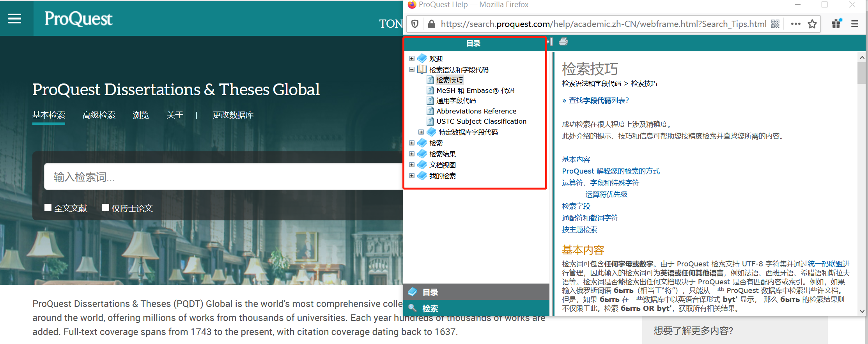Click the 输入检索词 search field
The image size is (868, 344).
pyautogui.click(x=224, y=177)
